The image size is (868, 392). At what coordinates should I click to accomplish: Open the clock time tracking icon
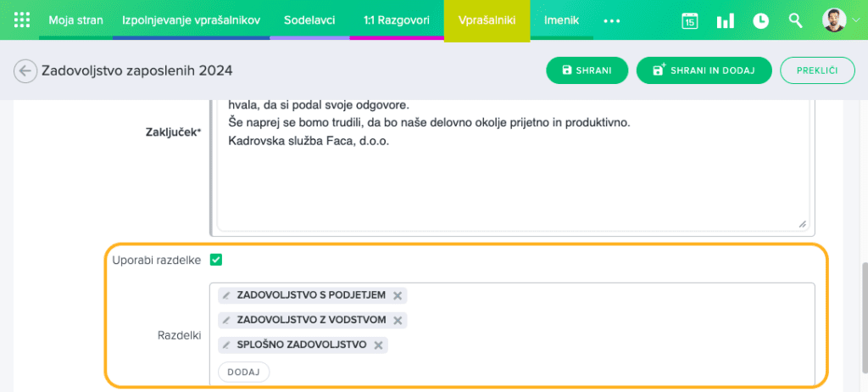click(760, 21)
